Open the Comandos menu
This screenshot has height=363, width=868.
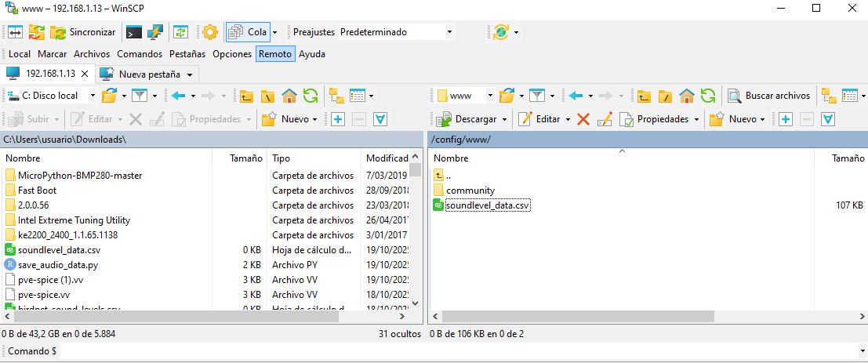140,54
